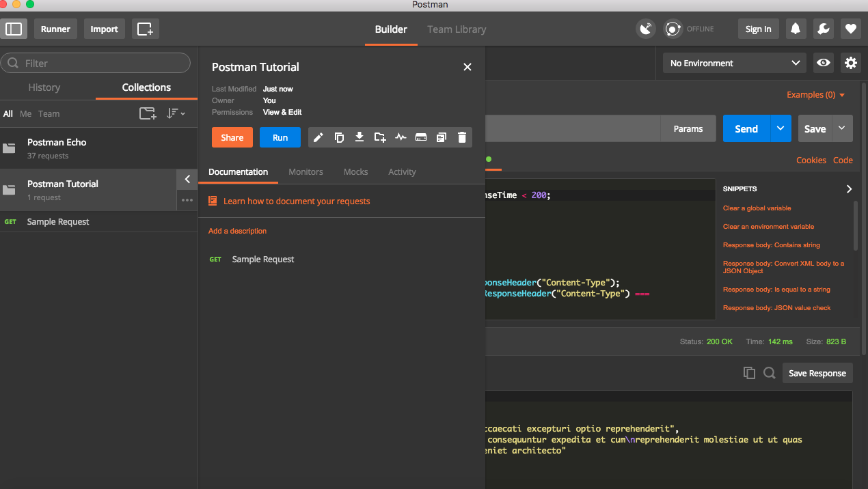Run the Postman Tutorial collection
Viewport: 868px width, 489px height.
pos(280,137)
